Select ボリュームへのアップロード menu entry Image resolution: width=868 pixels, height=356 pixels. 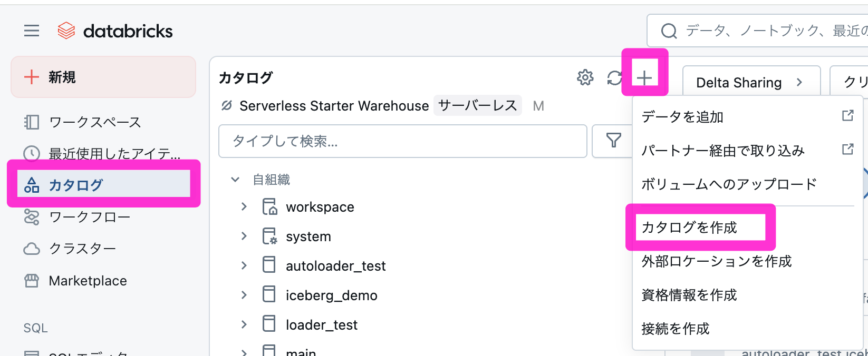[x=728, y=184]
